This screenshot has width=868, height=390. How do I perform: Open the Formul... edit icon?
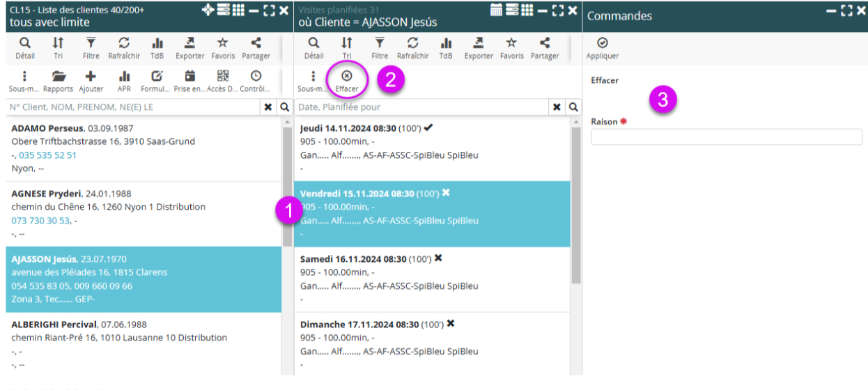pos(157,81)
